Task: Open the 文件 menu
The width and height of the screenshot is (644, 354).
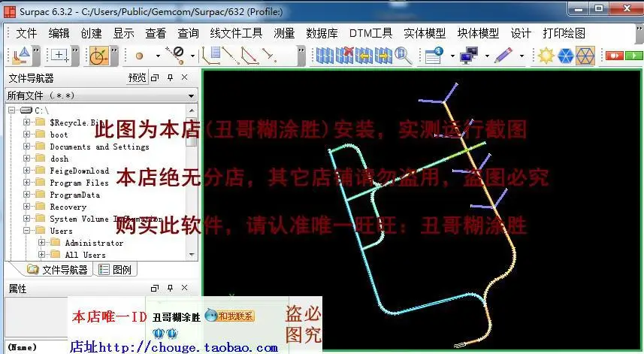Action: coord(26,33)
